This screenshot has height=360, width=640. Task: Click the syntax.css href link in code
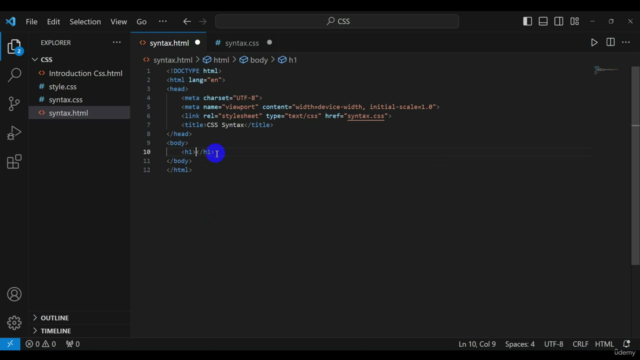tap(366, 116)
